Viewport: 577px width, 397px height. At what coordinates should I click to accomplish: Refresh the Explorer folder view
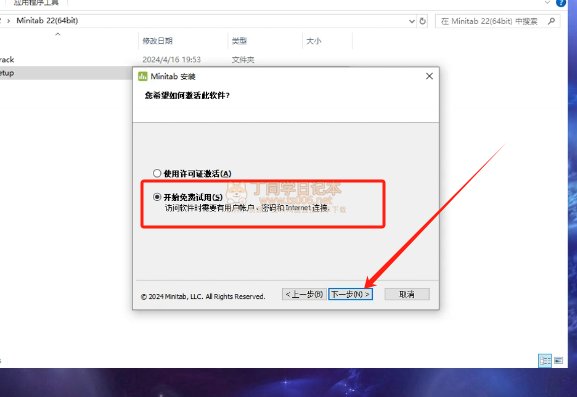tap(423, 21)
